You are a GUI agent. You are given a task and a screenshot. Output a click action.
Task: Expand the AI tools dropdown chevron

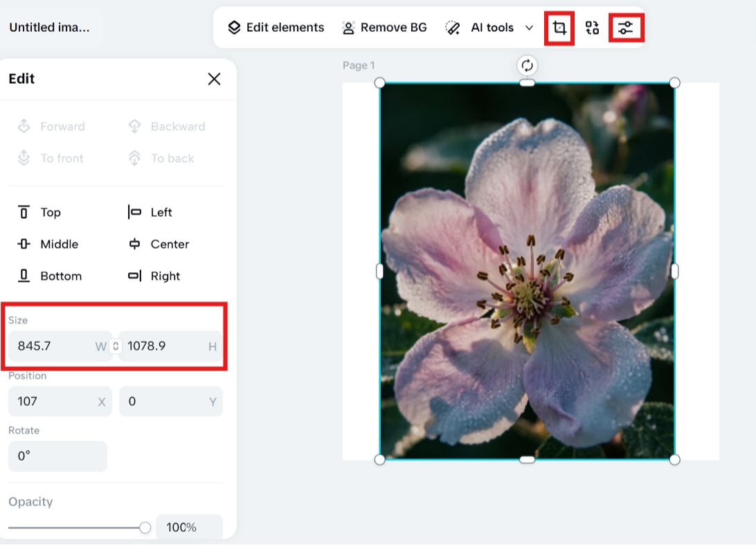[x=529, y=28]
